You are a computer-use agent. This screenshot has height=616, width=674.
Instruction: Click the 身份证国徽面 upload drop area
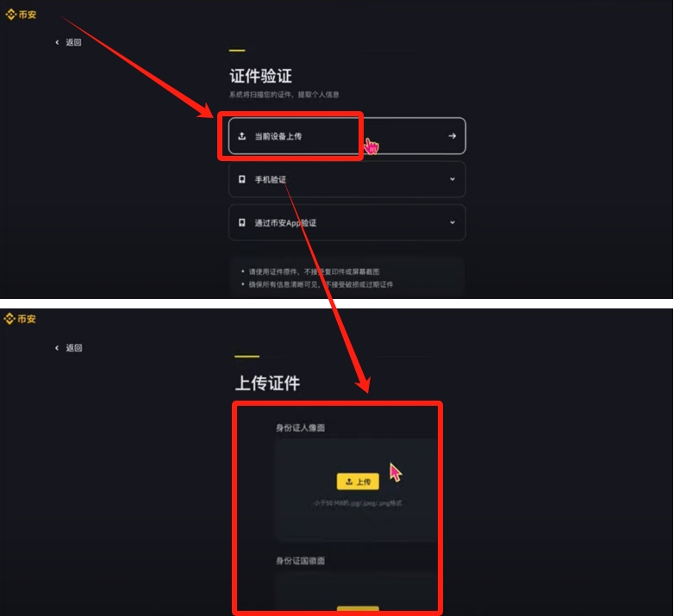click(356, 592)
